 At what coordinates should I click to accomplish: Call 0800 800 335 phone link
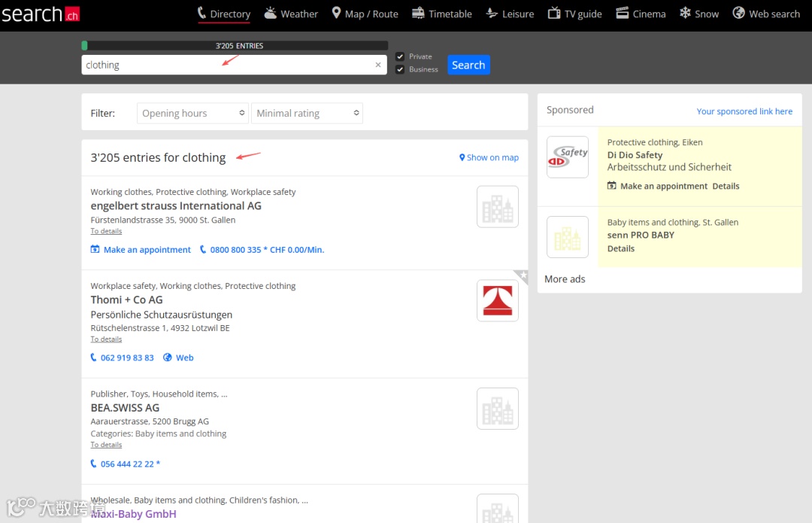pyautogui.click(x=262, y=250)
